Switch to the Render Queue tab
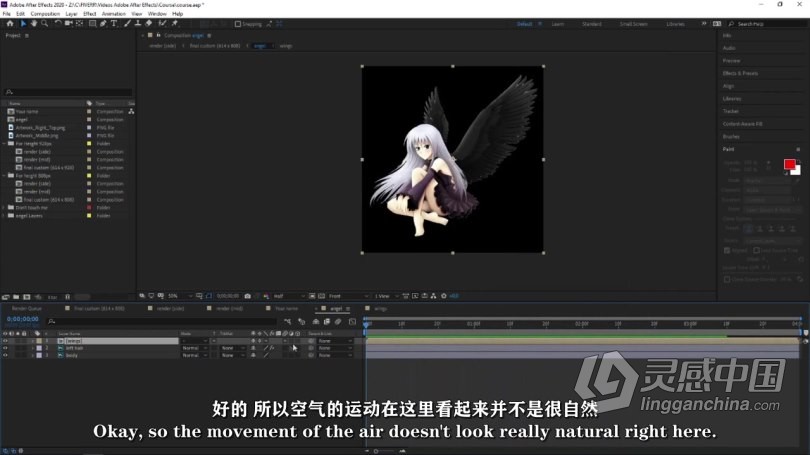Viewport: 810px width, 455px height. [26, 308]
